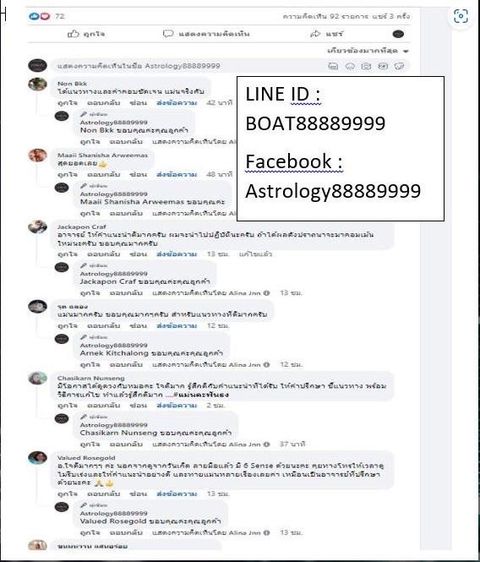Insert a camera photo in comment box
This screenshot has height=562, width=480.
point(366,66)
